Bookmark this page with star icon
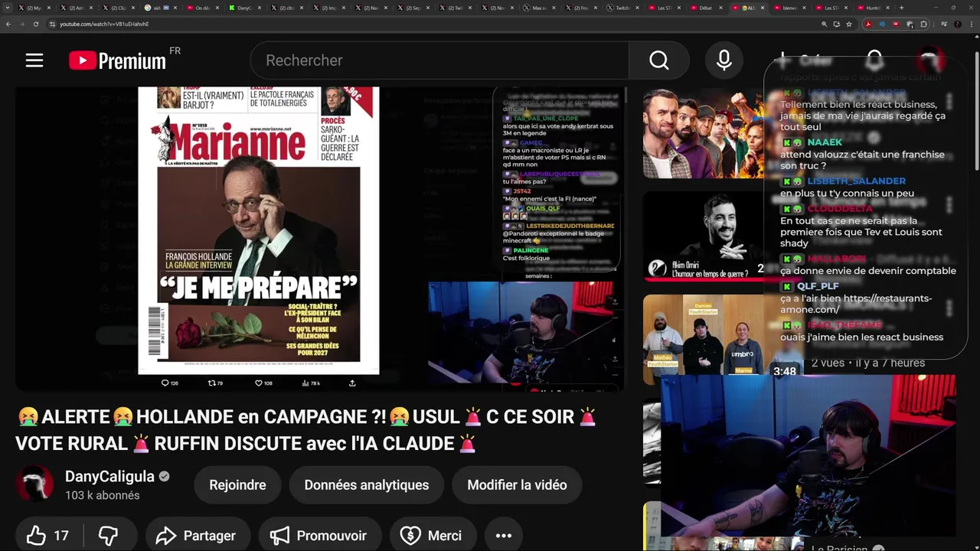The width and height of the screenshot is (980, 551). pos(849,24)
